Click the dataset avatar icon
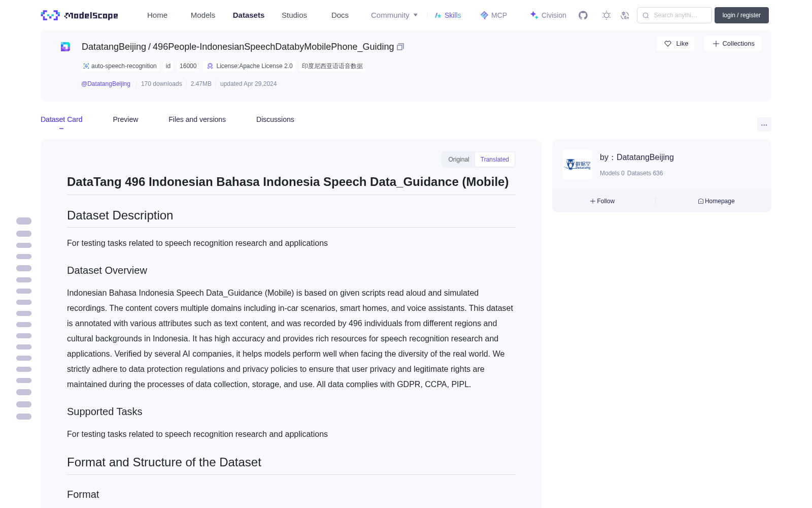 click(x=65, y=47)
